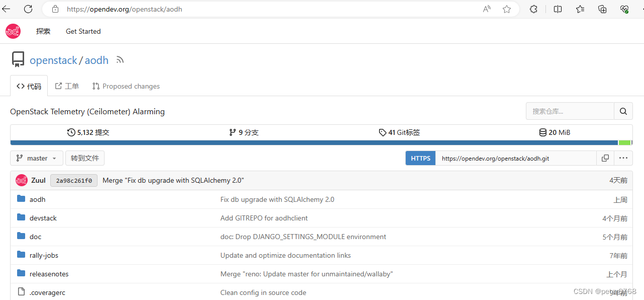Copy the clone URL with copy icon
644x300 pixels.
click(x=605, y=158)
